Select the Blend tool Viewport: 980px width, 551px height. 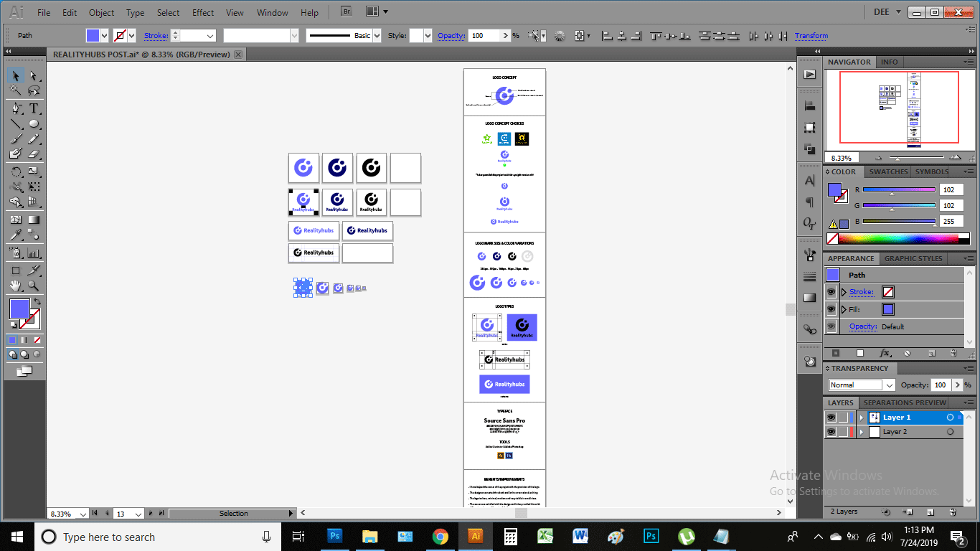34,235
